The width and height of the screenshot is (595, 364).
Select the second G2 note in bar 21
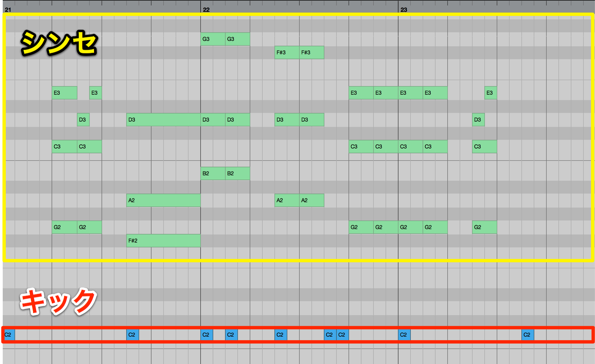click(89, 227)
